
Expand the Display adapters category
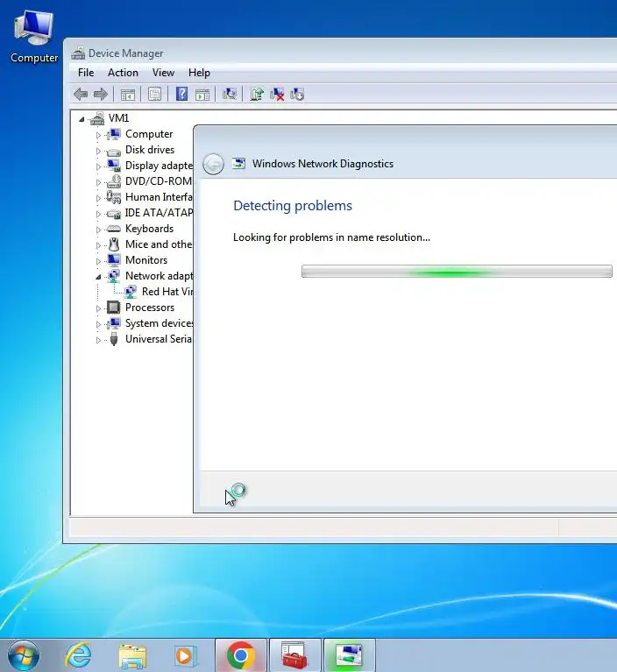98,166
